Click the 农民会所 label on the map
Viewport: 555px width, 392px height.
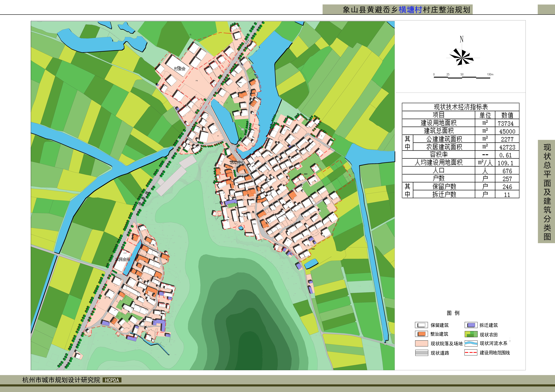pos(123,259)
